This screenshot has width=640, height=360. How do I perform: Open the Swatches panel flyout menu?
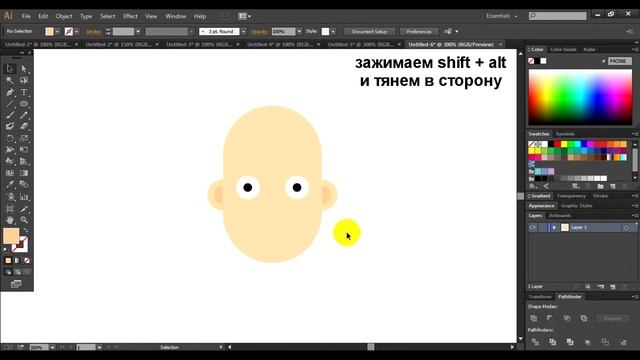[x=634, y=134]
